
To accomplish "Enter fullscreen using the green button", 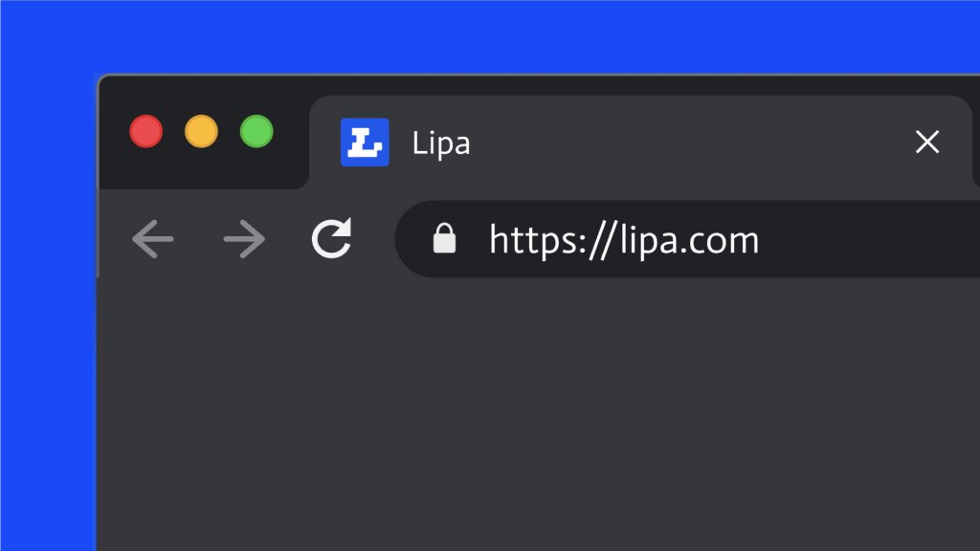I will [x=256, y=131].
